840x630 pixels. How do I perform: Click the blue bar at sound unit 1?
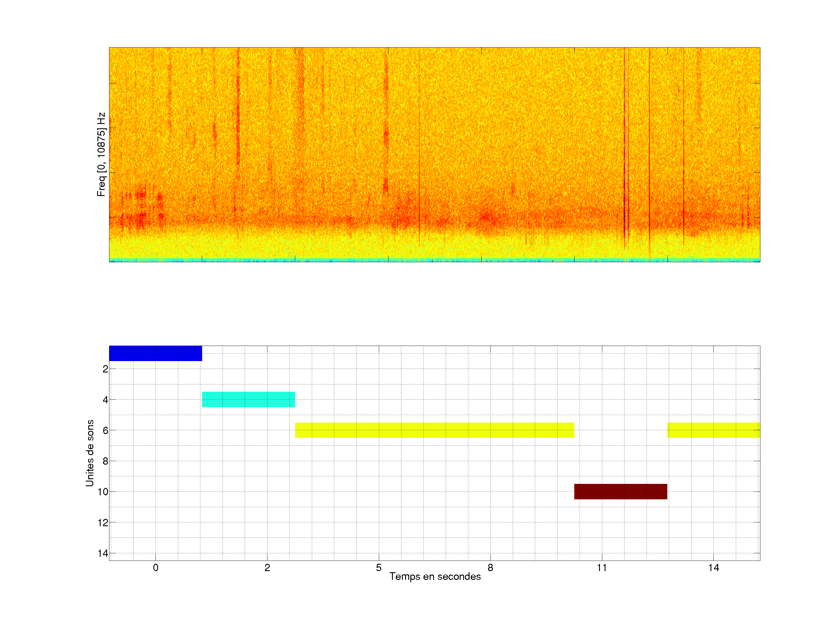click(155, 353)
